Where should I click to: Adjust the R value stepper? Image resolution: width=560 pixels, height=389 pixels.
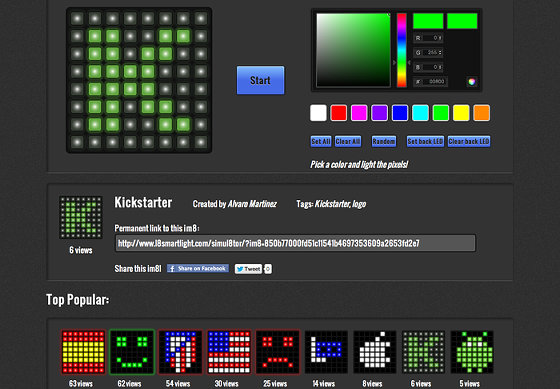(x=440, y=38)
